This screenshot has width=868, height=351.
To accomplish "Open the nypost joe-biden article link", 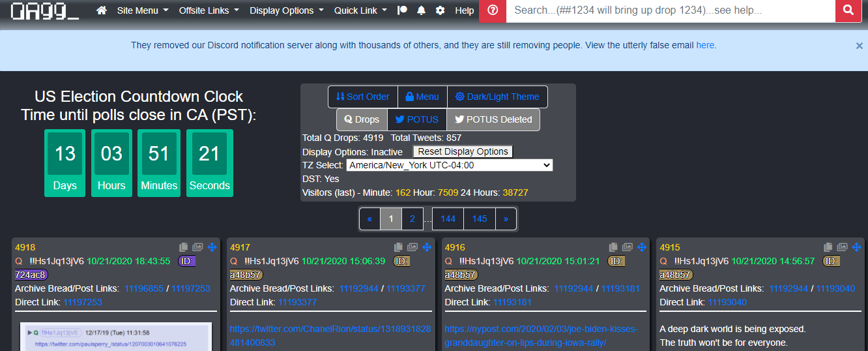I will pyautogui.click(x=542, y=335).
